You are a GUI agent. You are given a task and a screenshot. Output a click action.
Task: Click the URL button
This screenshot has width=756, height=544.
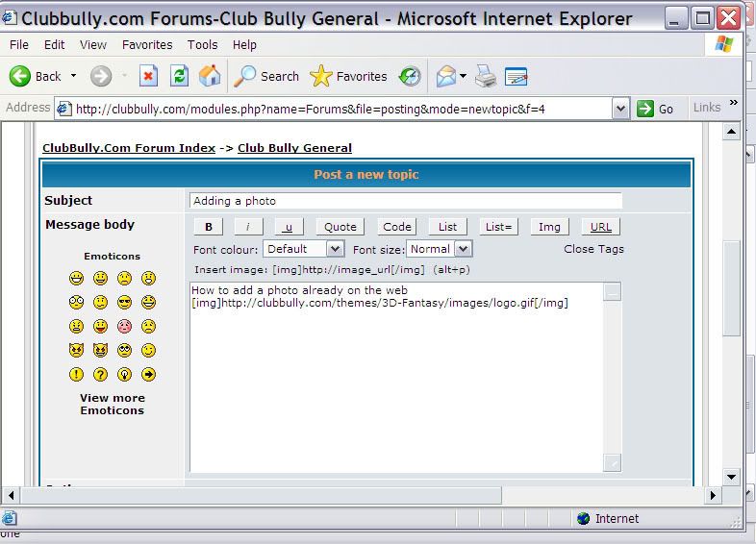pyautogui.click(x=601, y=227)
